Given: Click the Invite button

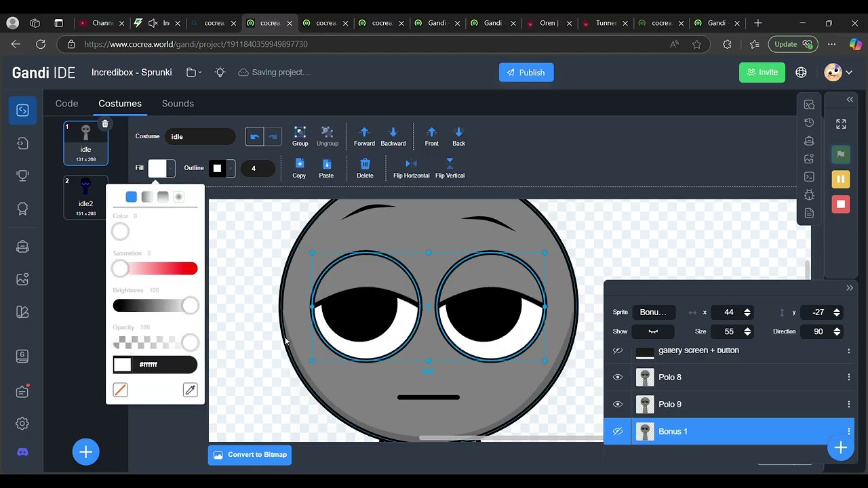Looking at the screenshot, I should pyautogui.click(x=762, y=73).
